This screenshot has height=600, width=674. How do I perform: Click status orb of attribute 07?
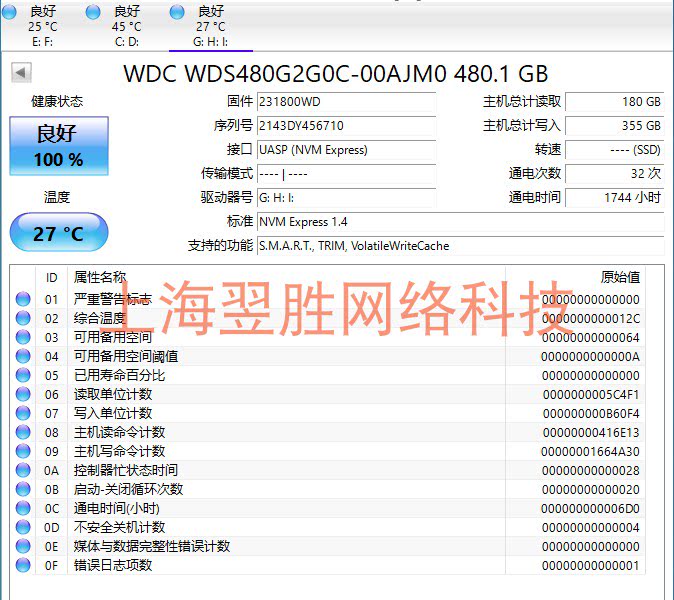(23, 413)
